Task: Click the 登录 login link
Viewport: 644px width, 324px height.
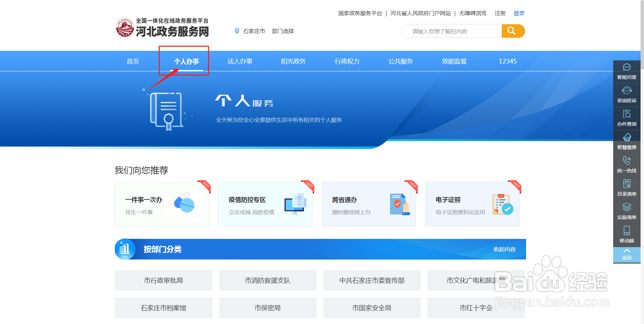Action: coord(519,13)
